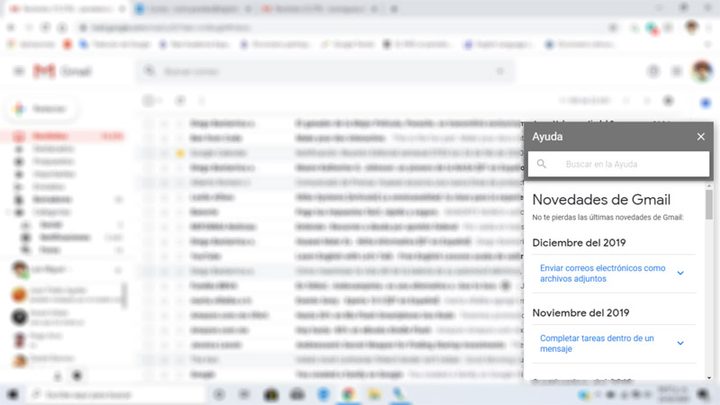Open the notification center icon in the taskbar
The width and height of the screenshot is (720, 405).
(703, 394)
